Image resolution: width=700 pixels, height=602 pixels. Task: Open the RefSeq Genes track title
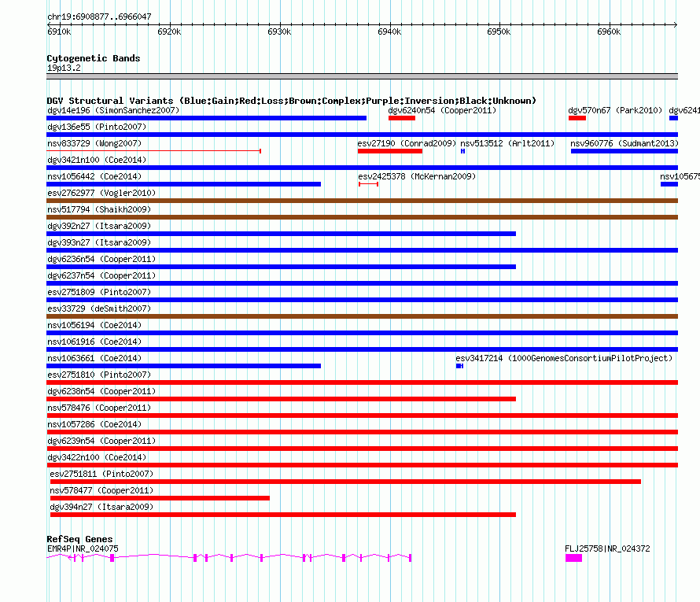79,538
